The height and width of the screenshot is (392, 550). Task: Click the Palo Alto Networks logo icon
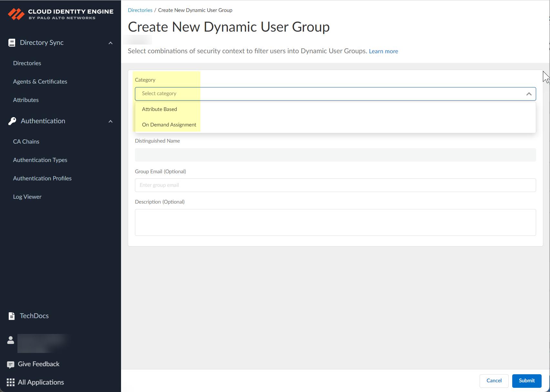[16, 14]
